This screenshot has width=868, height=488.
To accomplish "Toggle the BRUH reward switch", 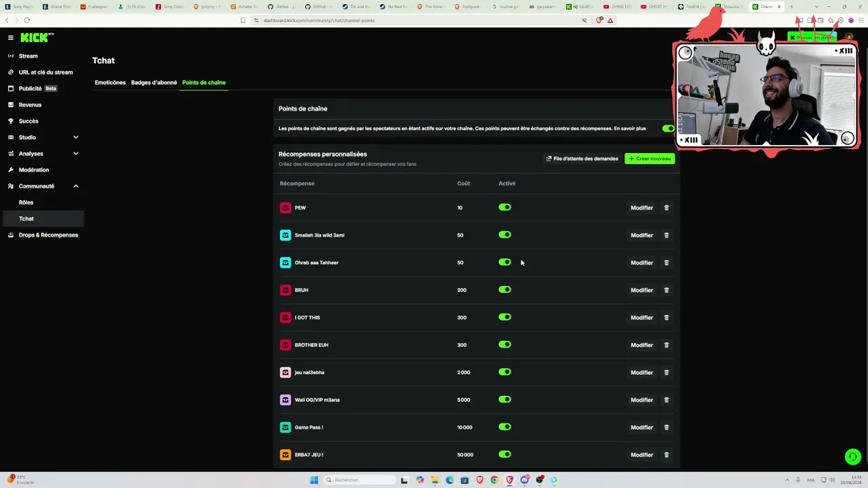I will (505, 289).
